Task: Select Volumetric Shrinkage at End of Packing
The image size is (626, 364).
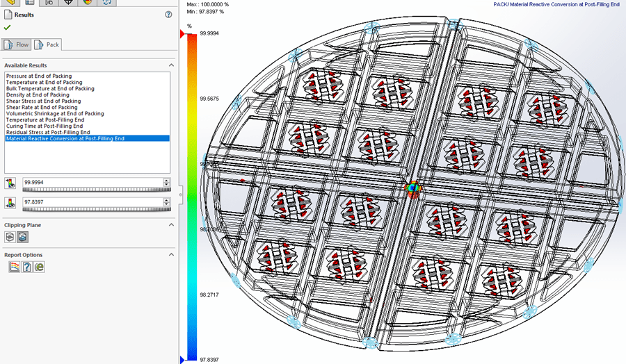Action: [x=55, y=113]
